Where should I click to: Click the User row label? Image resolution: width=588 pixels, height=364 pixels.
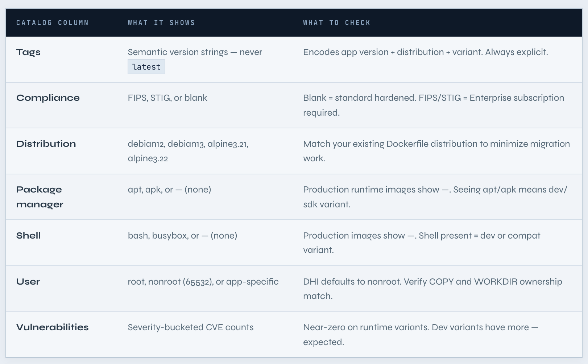click(28, 281)
